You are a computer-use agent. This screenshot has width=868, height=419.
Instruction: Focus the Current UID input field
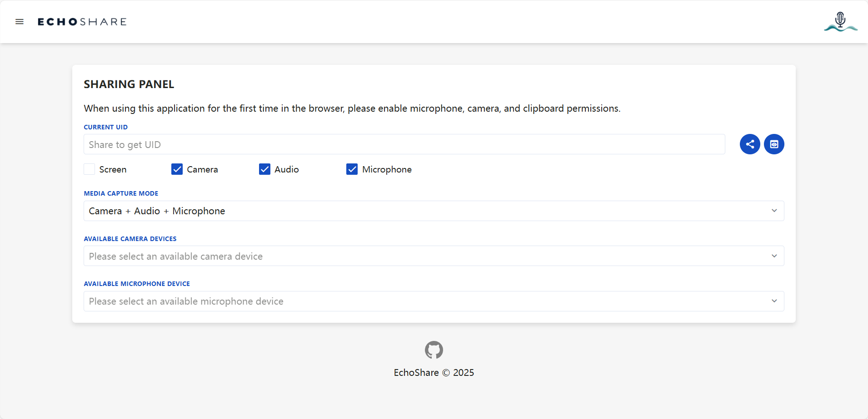coord(404,144)
